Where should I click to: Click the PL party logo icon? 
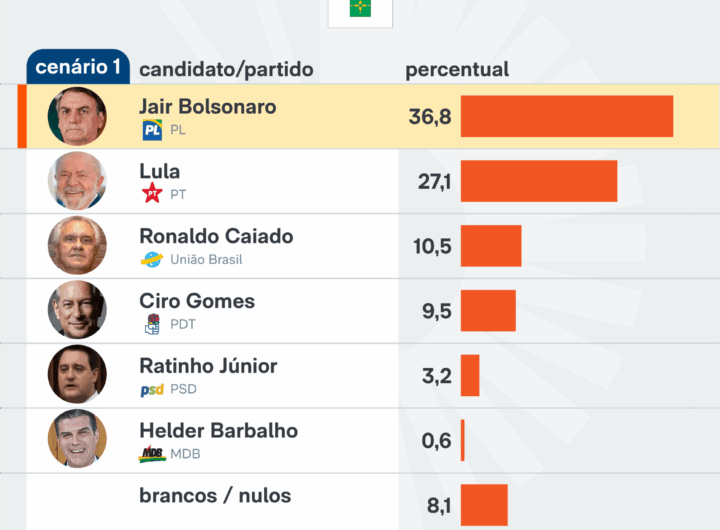tap(152, 130)
